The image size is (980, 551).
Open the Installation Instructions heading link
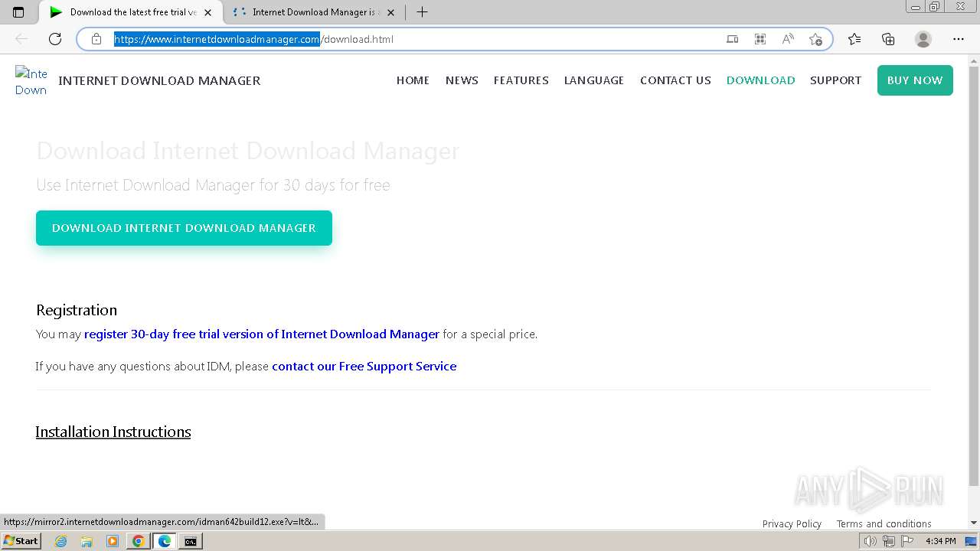113,432
